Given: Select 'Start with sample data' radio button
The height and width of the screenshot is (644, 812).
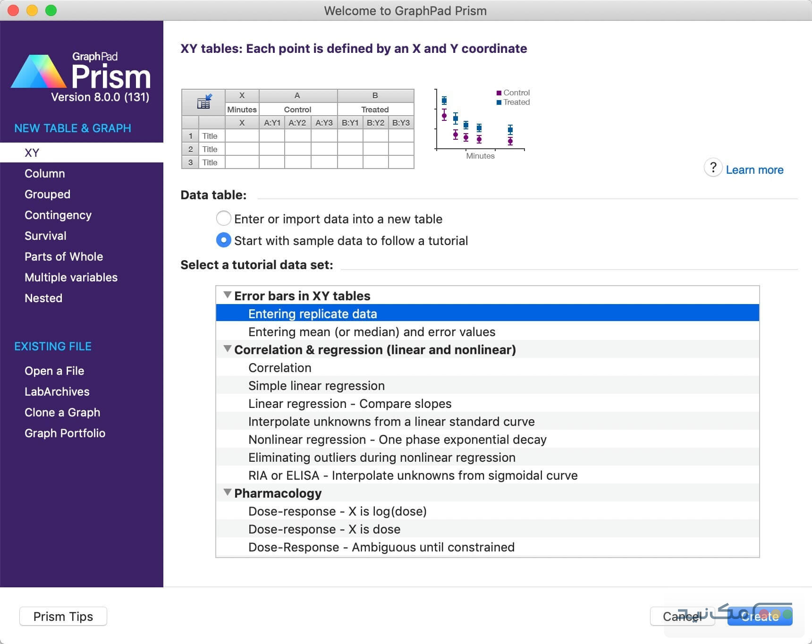Looking at the screenshot, I should (224, 240).
